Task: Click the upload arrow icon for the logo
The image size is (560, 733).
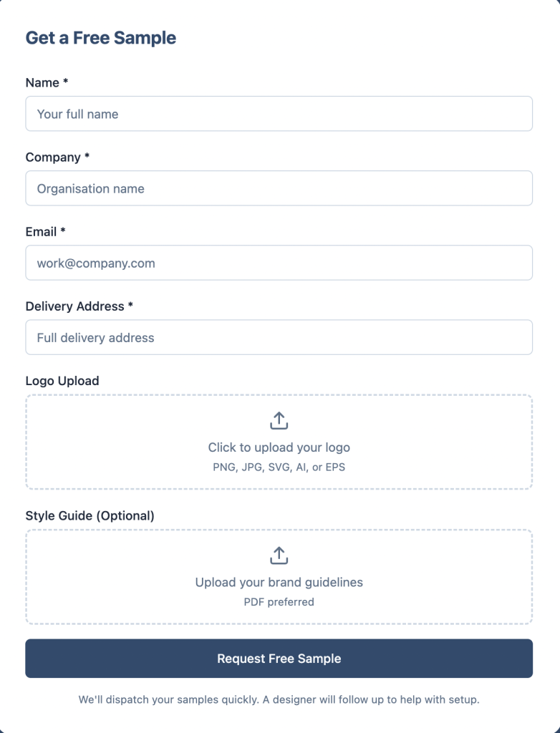Action: (279, 420)
